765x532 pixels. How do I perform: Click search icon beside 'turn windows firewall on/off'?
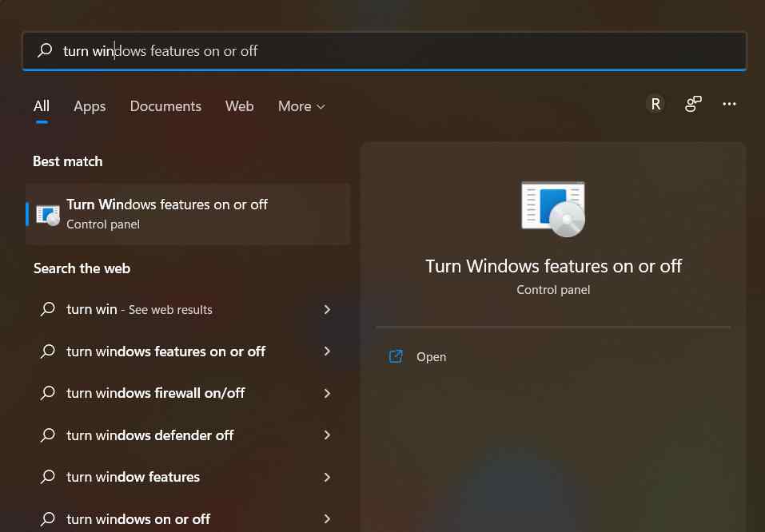pyautogui.click(x=48, y=392)
